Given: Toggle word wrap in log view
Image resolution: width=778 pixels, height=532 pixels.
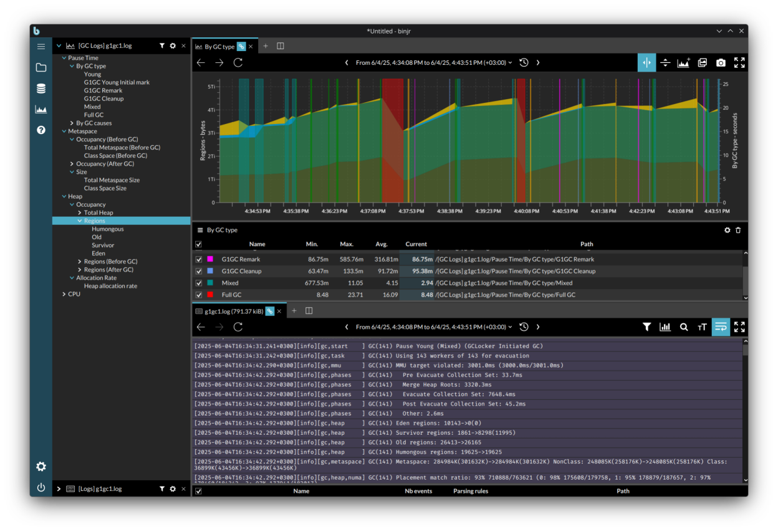Looking at the screenshot, I should point(721,326).
